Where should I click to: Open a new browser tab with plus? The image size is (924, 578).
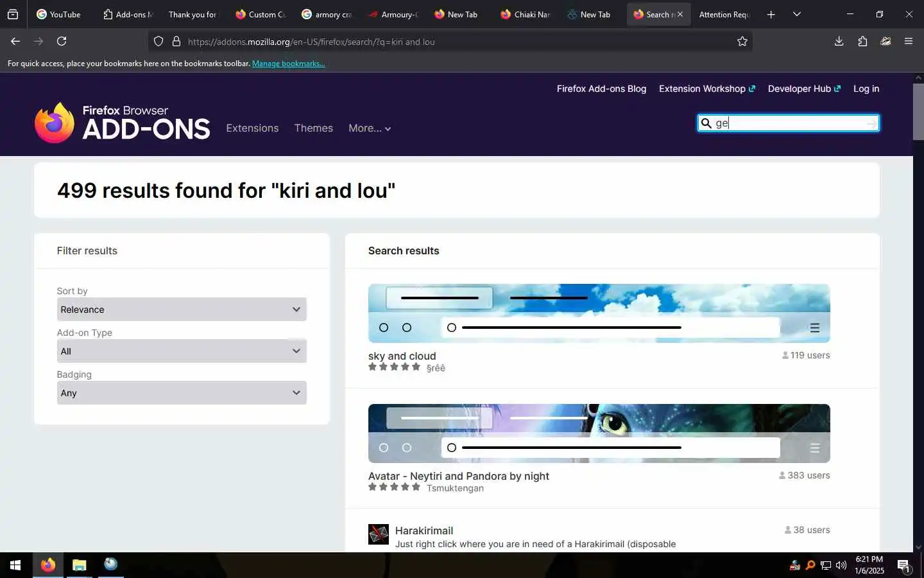click(771, 14)
